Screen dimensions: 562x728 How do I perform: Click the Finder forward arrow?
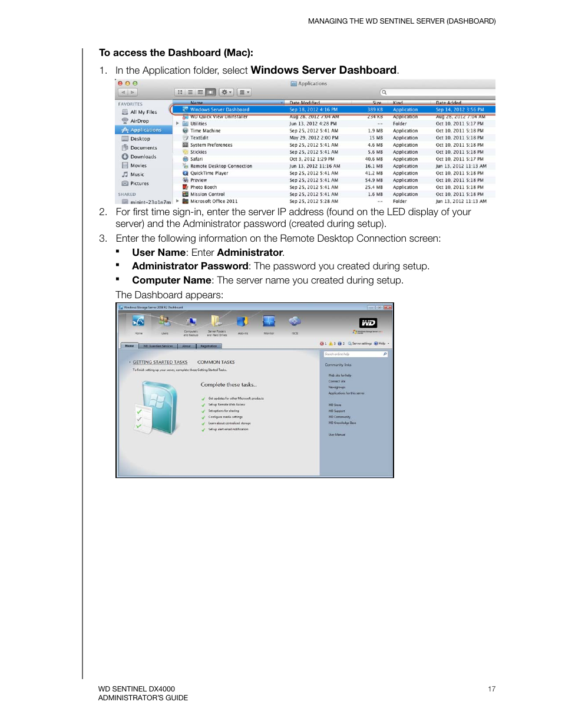[134, 93]
